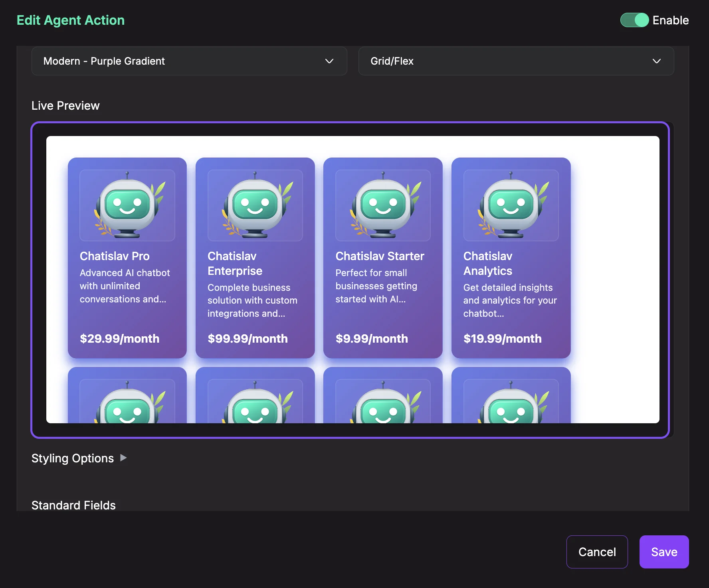The width and height of the screenshot is (709, 588).
Task: Click the Chatislav Analytics robot icon
Action: [511, 205]
